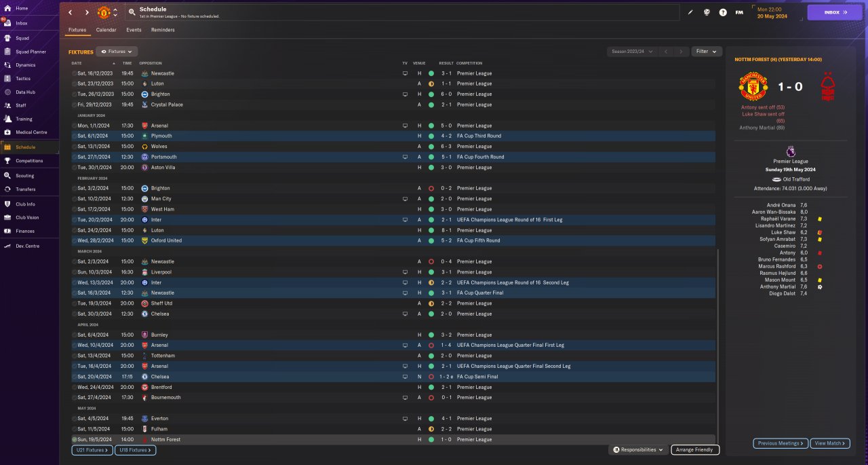Viewport: 868px width, 465px height.
Task: Click the search bar showing Schedule
Action: (402, 12)
